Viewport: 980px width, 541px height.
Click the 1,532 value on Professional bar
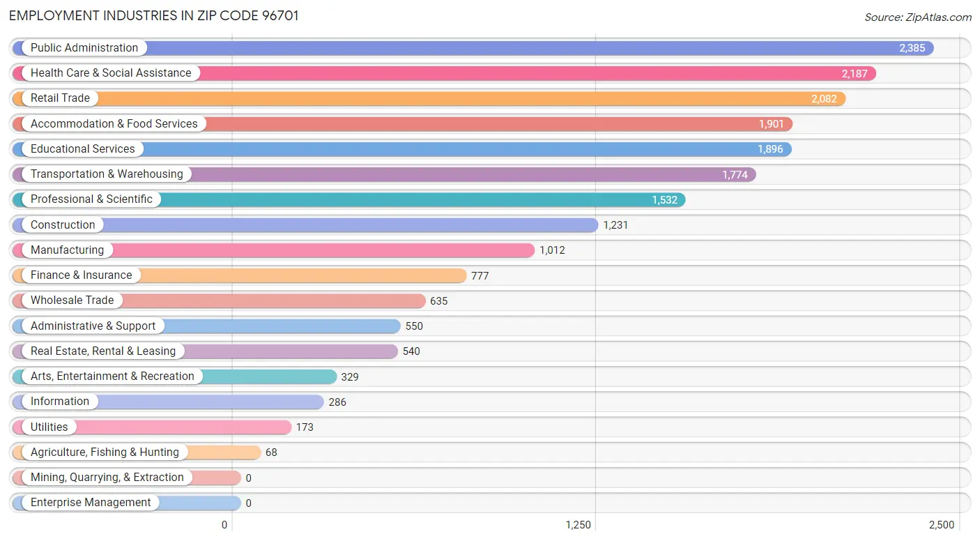(664, 200)
